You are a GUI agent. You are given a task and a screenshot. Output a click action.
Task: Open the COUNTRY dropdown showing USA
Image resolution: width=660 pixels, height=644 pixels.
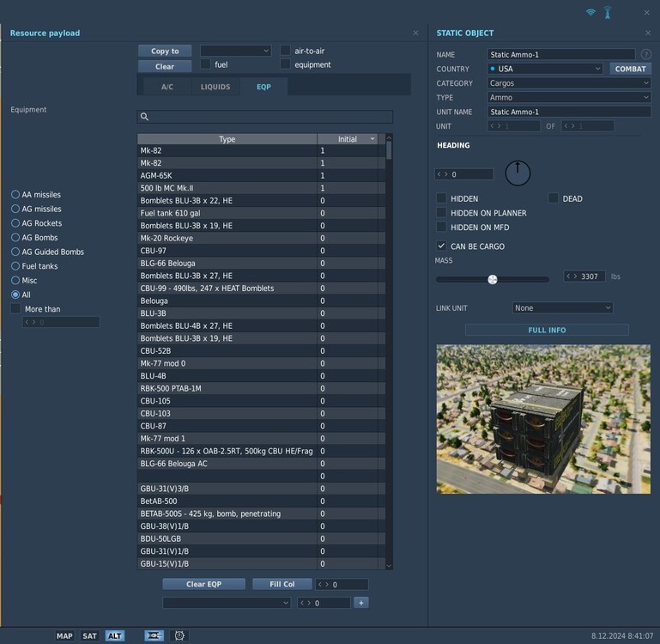[545, 69]
